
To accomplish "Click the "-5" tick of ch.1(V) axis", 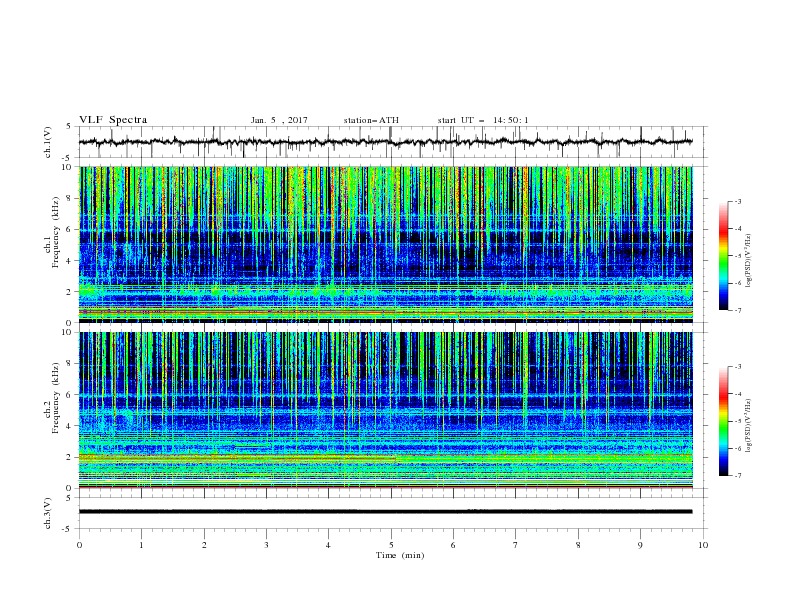I will click(x=68, y=158).
